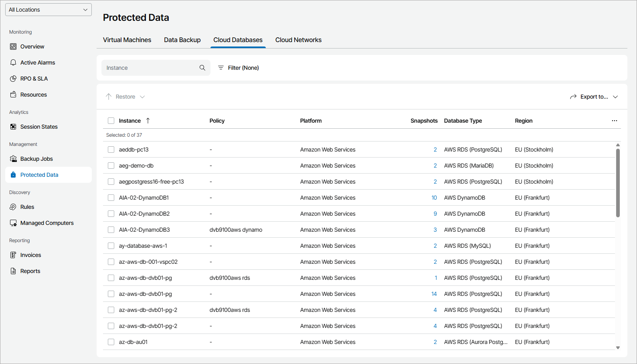Select the aeg-demo-db row checkbox

click(111, 166)
